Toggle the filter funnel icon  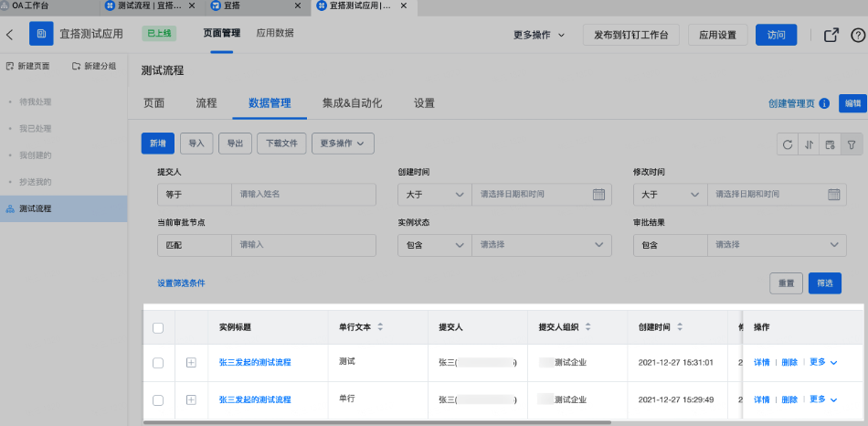(852, 144)
